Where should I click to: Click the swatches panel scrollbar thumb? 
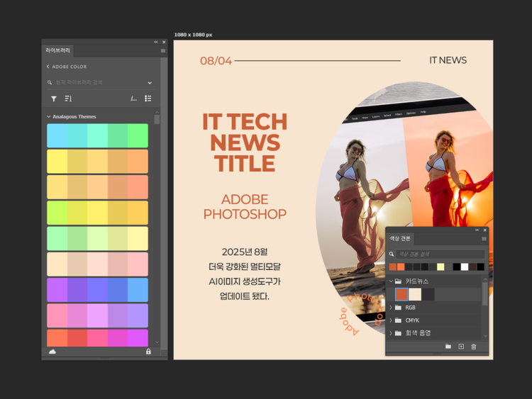(485, 294)
